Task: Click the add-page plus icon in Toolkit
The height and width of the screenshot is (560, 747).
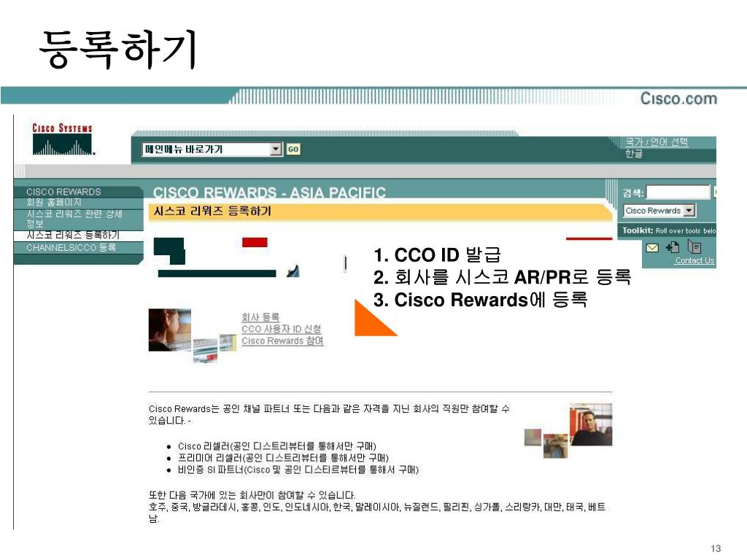Action: click(673, 246)
